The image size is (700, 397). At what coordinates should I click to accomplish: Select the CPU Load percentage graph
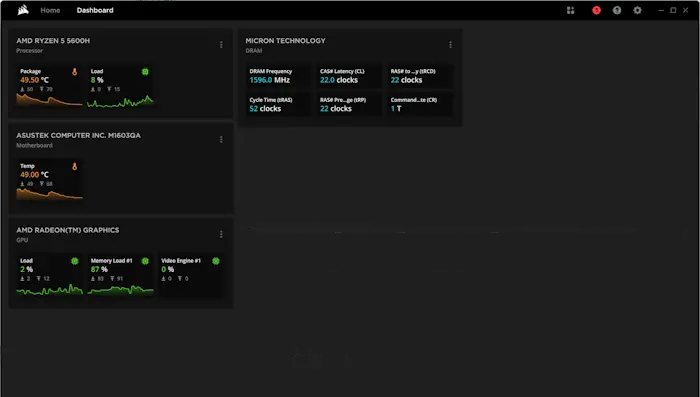[120, 101]
